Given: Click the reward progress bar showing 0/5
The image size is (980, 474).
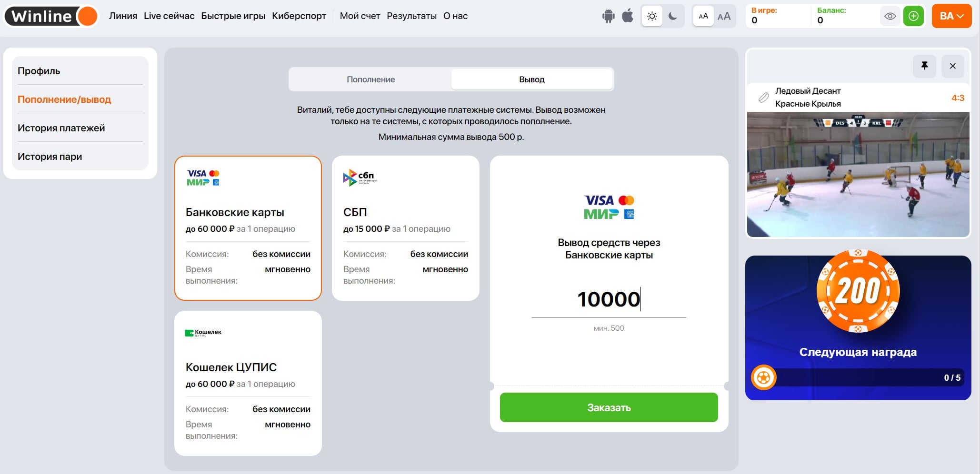Looking at the screenshot, I should click(867, 378).
